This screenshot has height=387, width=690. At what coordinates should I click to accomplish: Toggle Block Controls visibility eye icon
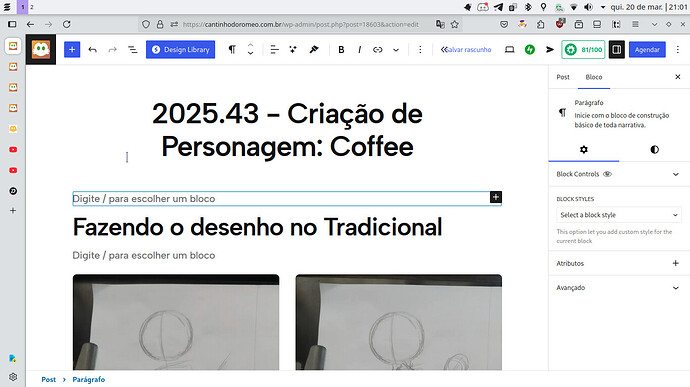pyautogui.click(x=607, y=174)
